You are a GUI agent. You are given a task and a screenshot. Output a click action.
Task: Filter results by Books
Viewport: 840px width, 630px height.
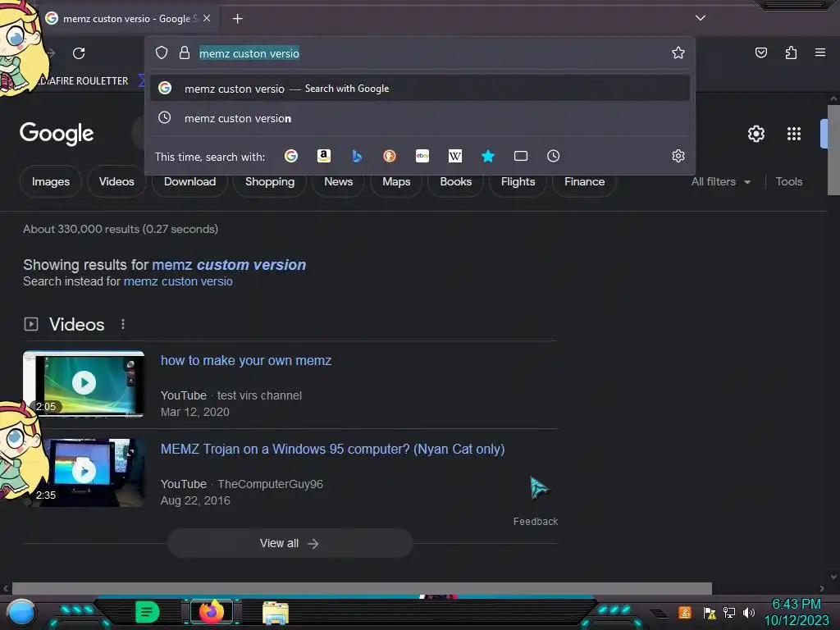click(456, 181)
